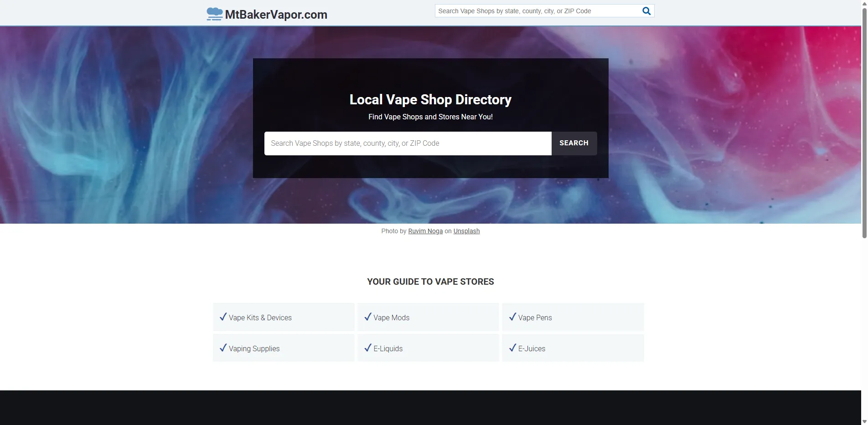Click the checkmark beside E-Liquids
Image resolution: width=868 pixels, height=425 pixels.
point(368,348)
